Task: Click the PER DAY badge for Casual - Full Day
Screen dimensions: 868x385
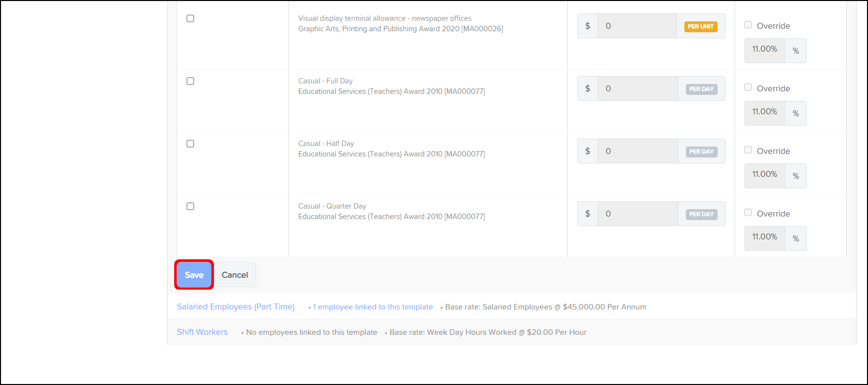Action: point(701,89)
